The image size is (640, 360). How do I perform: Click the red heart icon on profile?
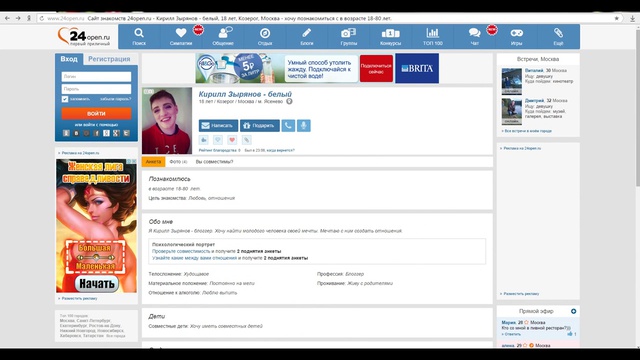click(x=232, y=140)
